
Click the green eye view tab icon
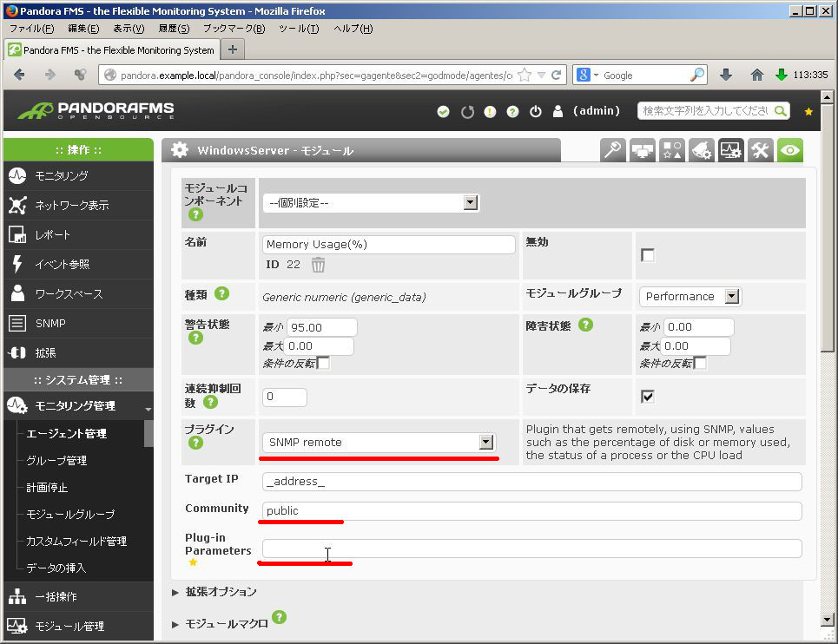(x=790, y=150)
